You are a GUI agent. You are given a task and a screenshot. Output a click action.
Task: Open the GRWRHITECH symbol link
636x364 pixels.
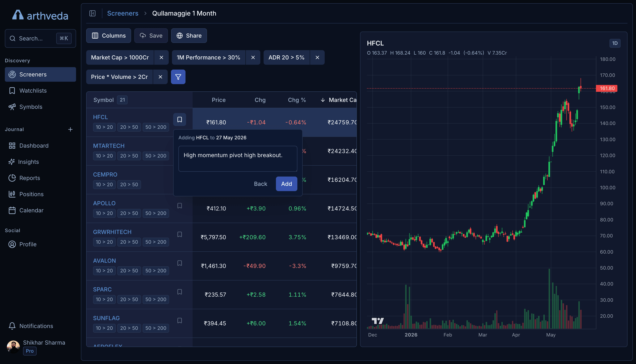[112, 232]
